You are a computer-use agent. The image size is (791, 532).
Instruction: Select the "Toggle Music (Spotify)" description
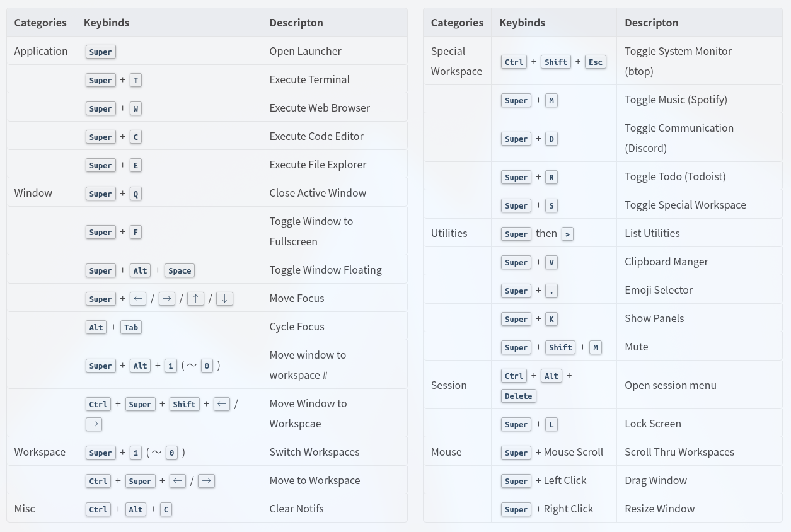click(676, 100)
